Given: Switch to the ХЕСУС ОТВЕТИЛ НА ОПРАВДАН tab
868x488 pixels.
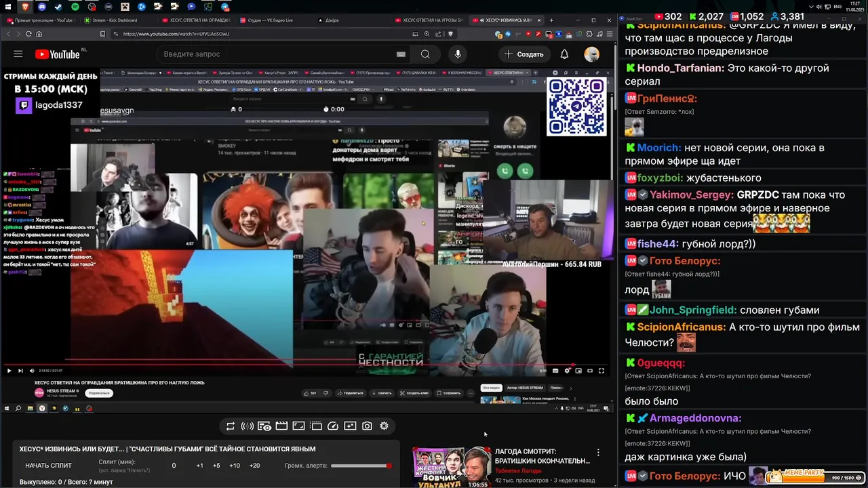Looking at the screenshot, I should point(197,20).
